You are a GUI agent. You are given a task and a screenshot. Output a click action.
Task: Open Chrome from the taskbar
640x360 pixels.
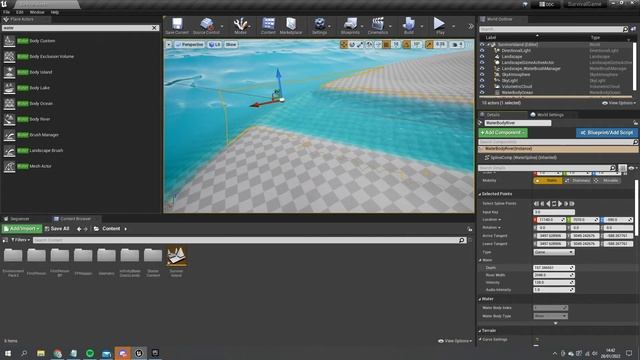58,353
